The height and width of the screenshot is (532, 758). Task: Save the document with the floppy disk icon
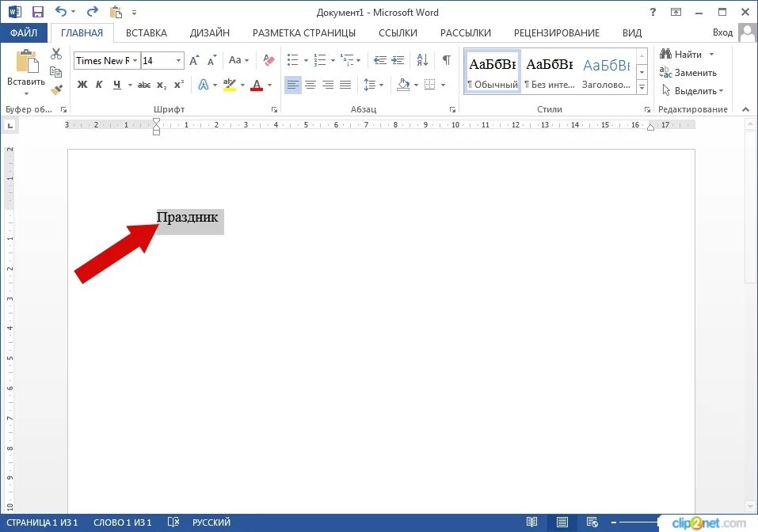pyautogui.click(x=38, y=12)
